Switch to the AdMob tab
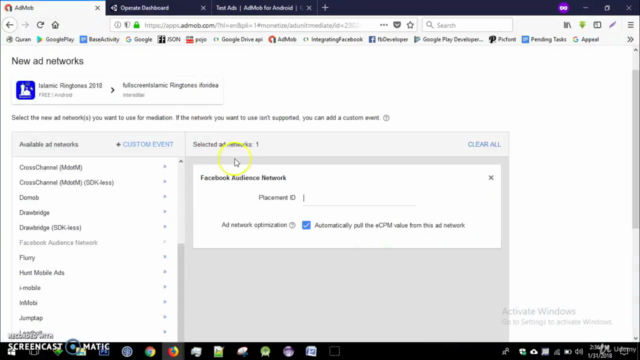The image size is (640, 360). tap(52, 8)
